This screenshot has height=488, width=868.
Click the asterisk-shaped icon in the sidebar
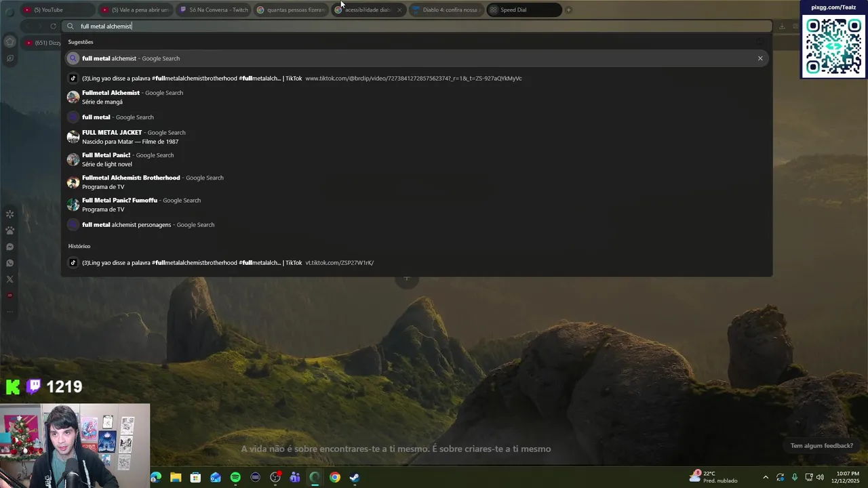pos(9,214)
